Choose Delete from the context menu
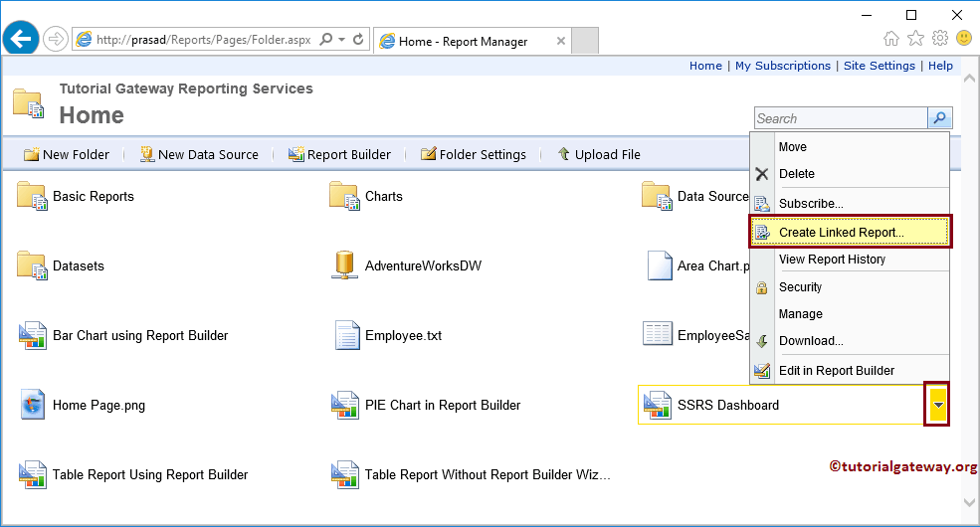The image size is (980, 527). [x=850, y=174]
